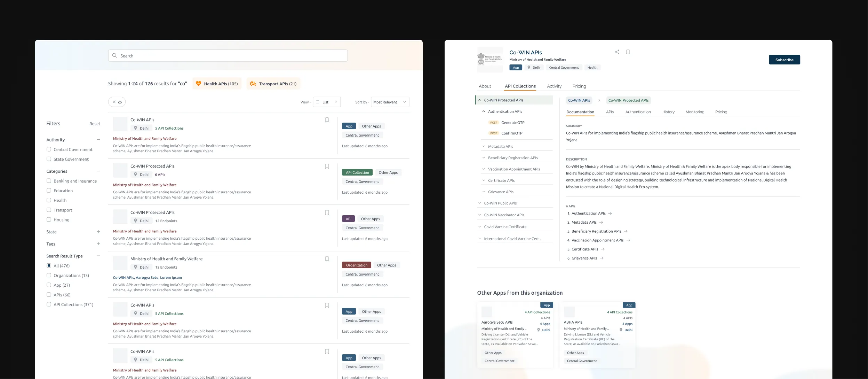
Task: Click the arrow next to '3. Beneficiary Registration APIs'
Action: (x=626, y=231)
